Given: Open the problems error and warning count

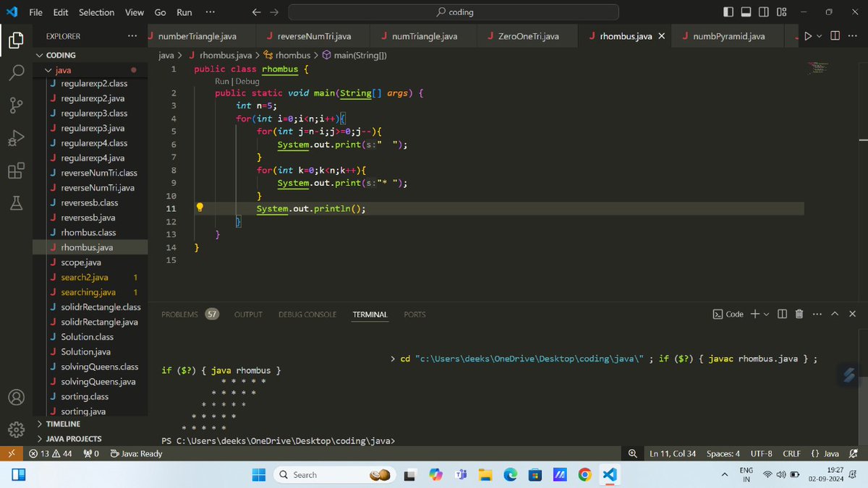Looking at the screenshot, I should [x=51, y=453].
